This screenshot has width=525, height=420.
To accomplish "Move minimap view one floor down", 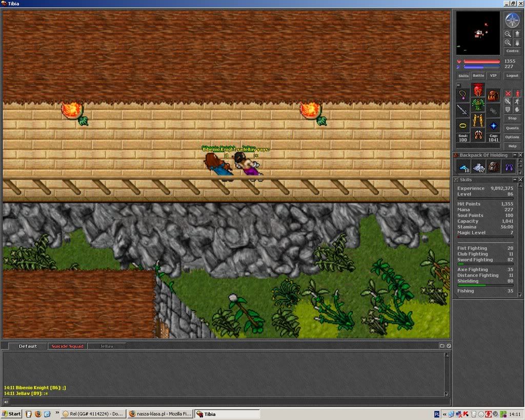I will pyautogui.click(x=517, y=43).
